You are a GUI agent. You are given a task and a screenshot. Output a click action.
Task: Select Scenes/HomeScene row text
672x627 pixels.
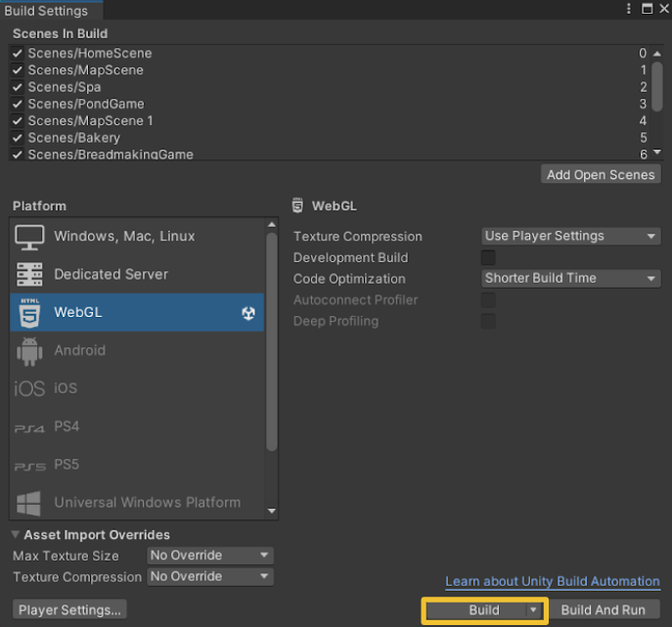click(x=90, y=53)
